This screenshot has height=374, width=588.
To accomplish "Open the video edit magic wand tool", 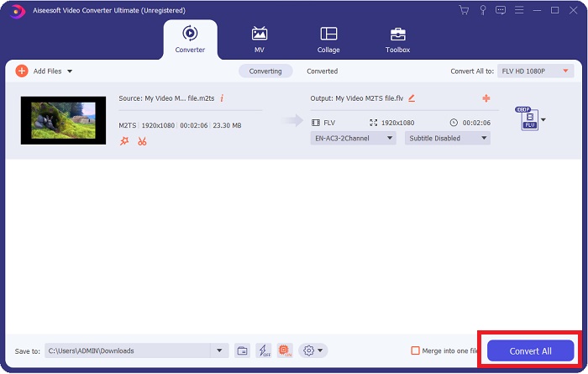I will (x=124, y=140).
